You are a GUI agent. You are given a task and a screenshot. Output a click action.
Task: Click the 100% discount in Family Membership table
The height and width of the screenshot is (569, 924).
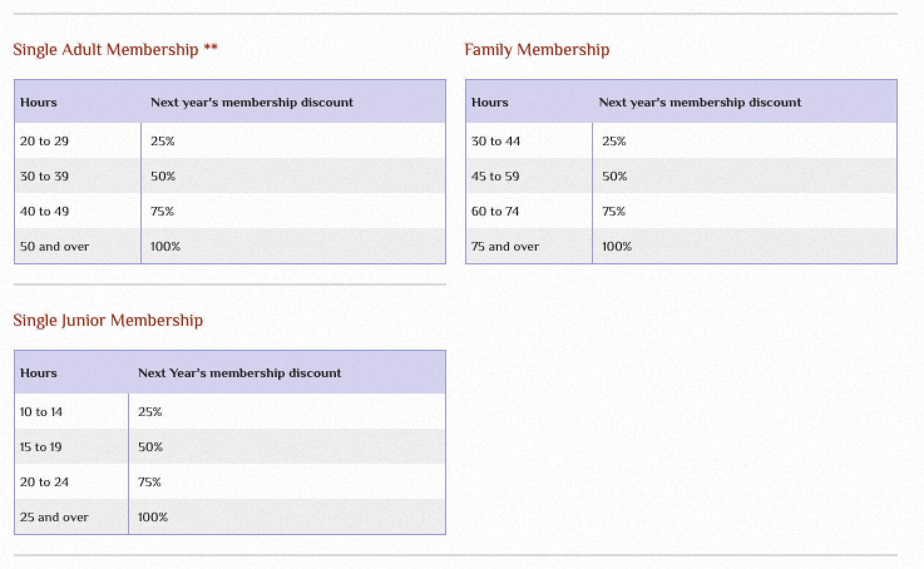pos(617,246)
